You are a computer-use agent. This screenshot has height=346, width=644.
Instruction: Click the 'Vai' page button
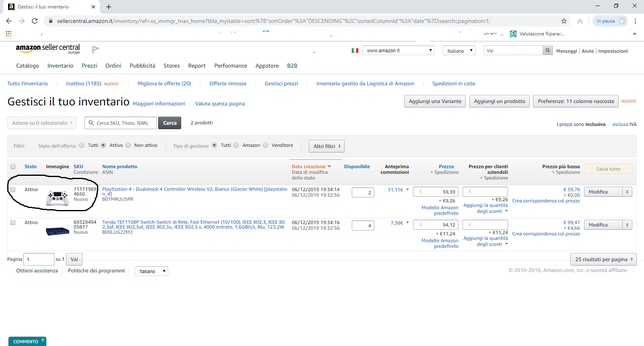(x=74, y=259)
